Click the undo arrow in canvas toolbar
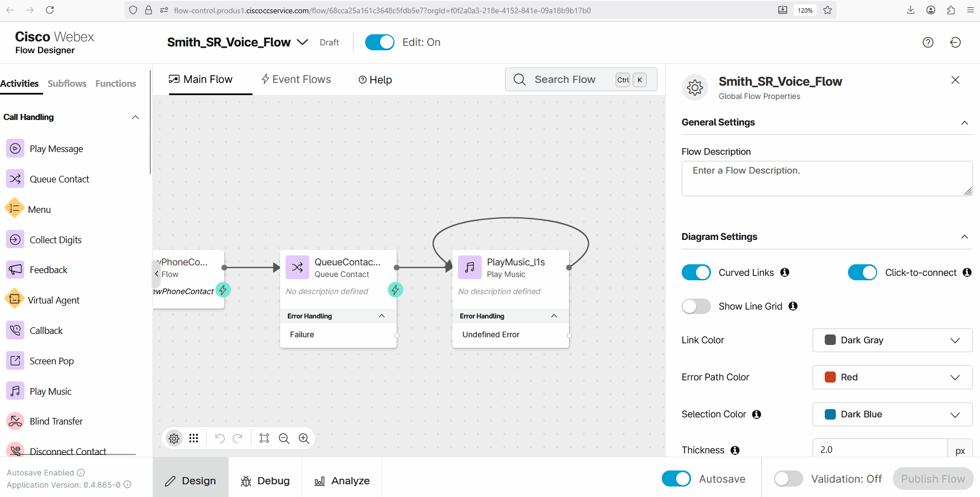The image size is (980, 497). tap(219, 438)
